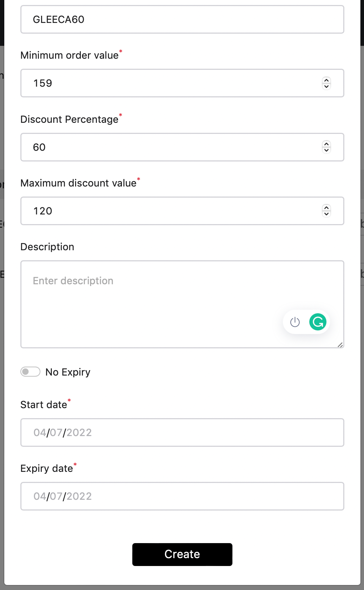
Task: Click the description box resize handle
Action: point(340,344)
